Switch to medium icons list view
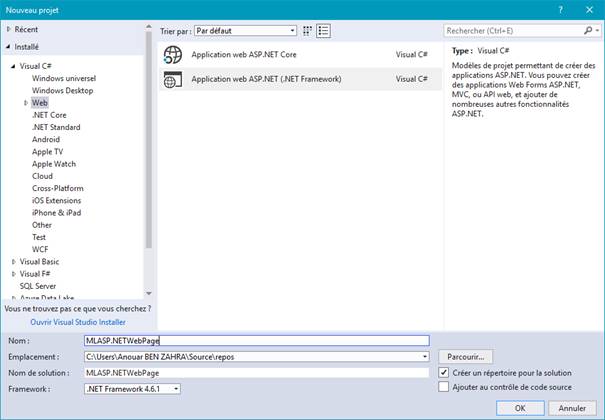The height and width of the screenshot is (420, 605). point(323,31)
